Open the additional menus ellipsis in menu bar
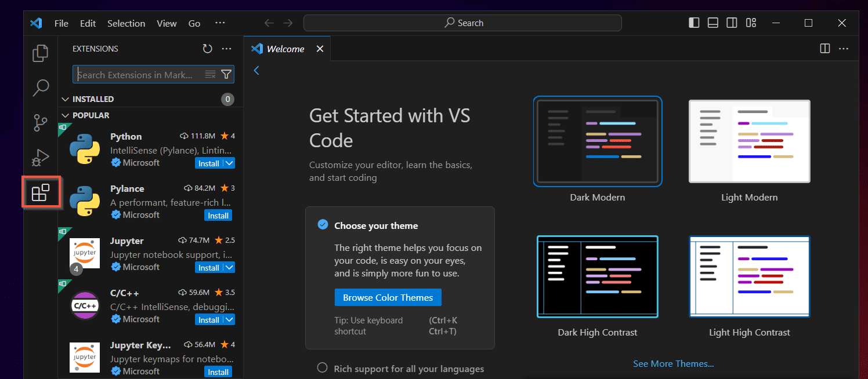This screenshot has height=379, width=868. [x=220, y=23]
